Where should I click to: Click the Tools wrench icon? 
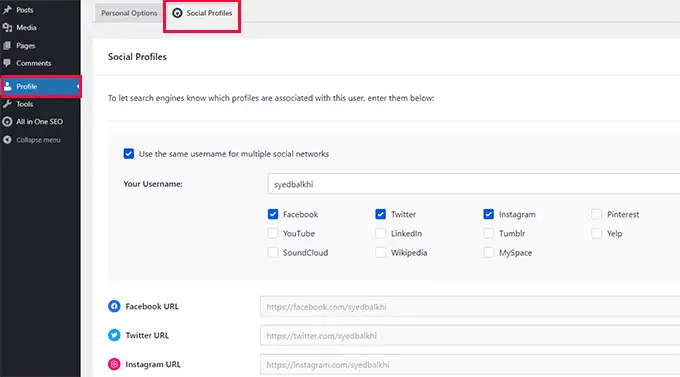(7, 104)
